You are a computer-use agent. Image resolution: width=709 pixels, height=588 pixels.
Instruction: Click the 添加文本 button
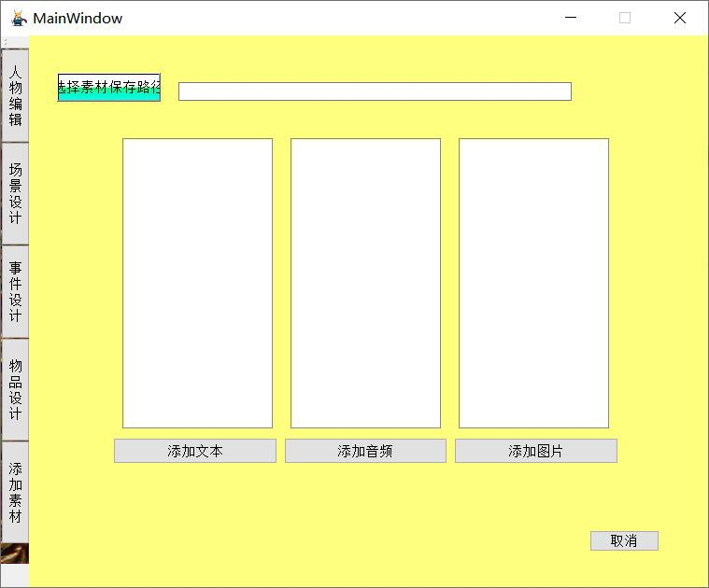click(x=195, y=451)
